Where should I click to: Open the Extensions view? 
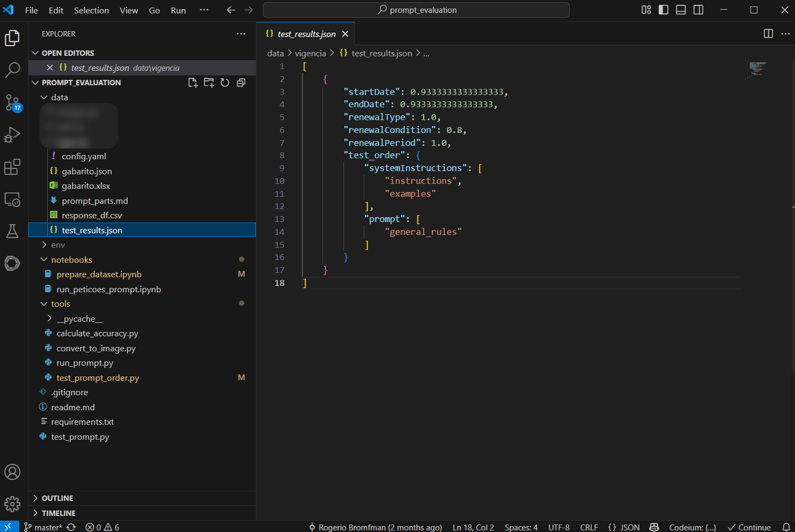coord(12,167)
